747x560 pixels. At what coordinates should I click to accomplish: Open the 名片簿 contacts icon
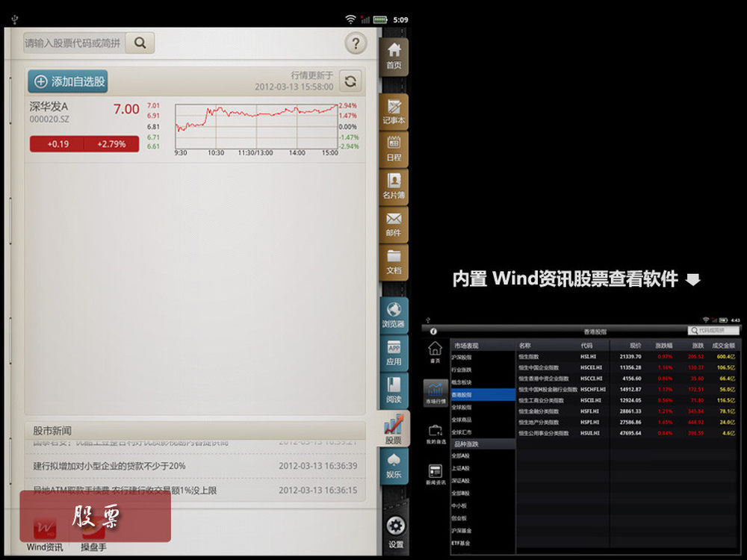(x=394, y=187)
